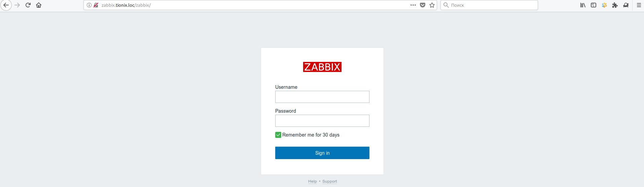This screenshot has height=187, width=644.
Task: Focus the Username input field
Action: click(322, 97)
